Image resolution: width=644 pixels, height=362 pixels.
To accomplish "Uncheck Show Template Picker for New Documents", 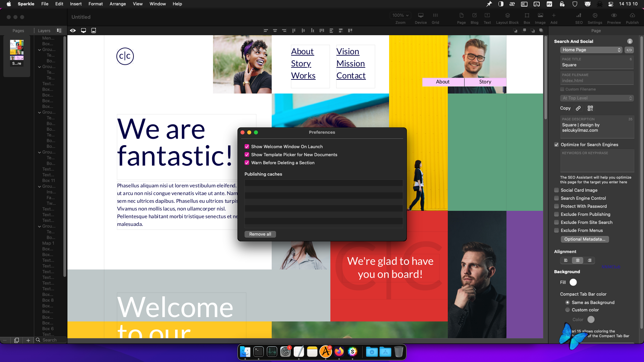I will (x=247, y=155).
